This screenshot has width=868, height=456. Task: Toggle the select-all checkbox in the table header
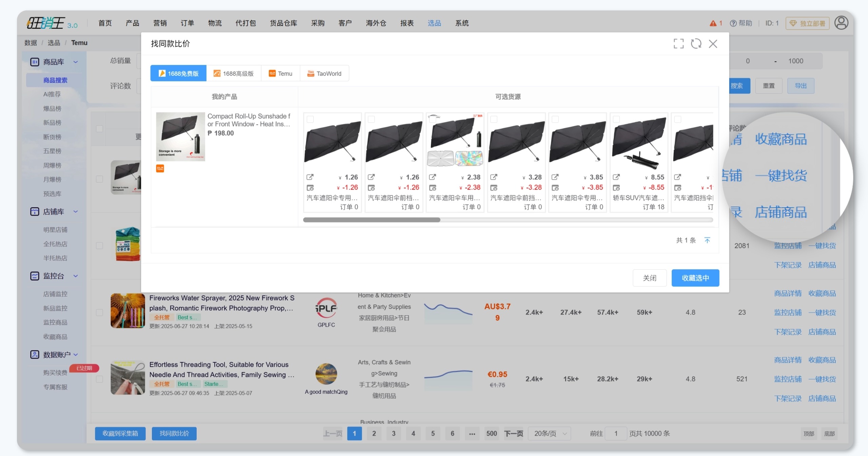click(x=99, y=129)
